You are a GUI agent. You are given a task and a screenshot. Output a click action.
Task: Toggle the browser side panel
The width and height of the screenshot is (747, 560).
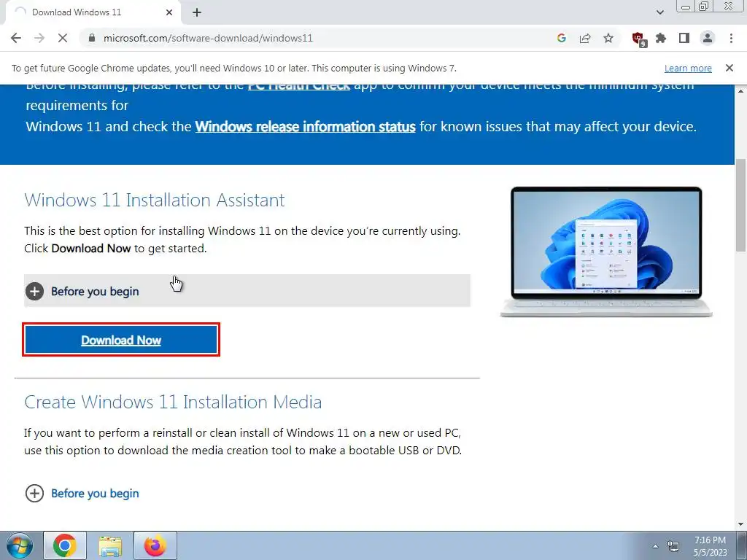tap(684, 38)
